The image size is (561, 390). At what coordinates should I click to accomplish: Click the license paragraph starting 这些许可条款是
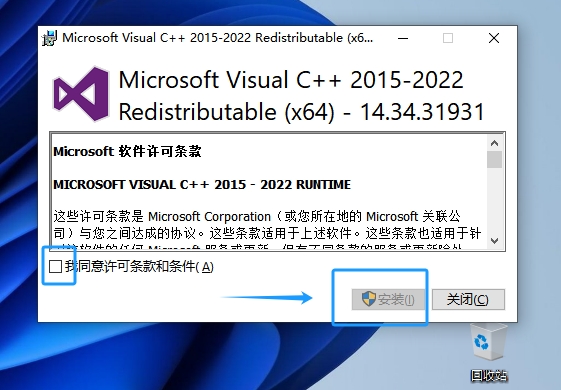pos(267,231)
